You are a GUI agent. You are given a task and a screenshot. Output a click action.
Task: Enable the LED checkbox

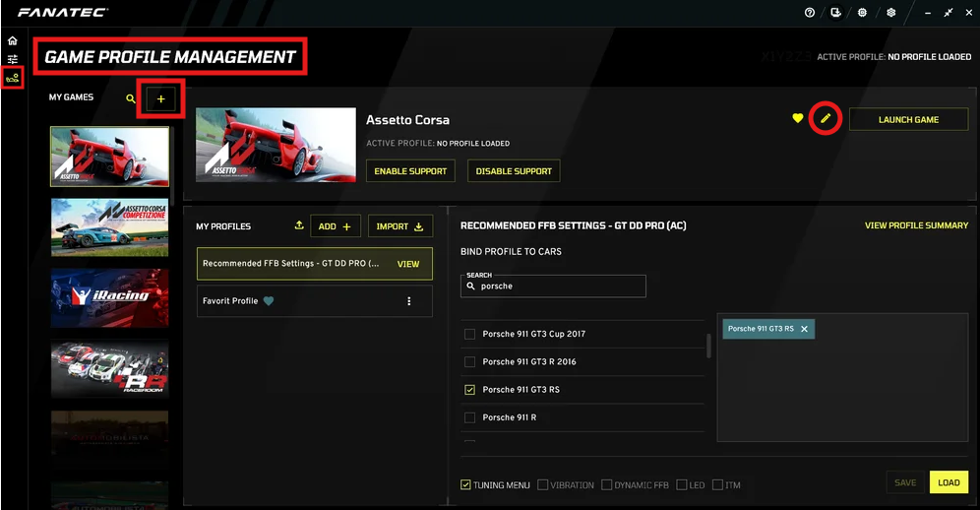click(682, 485)
